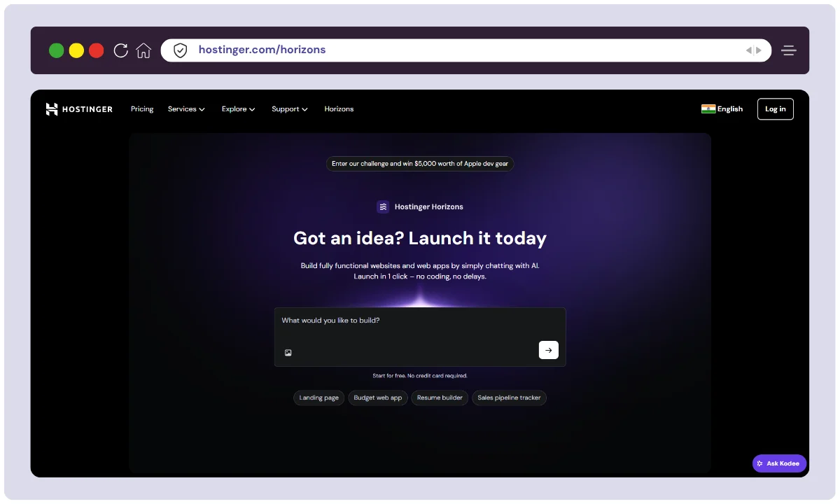Open the browser hamburger menu
Image resolution: width=840 pixels, height=504 pixels.
pyautogui.click(x=789, y=50)
